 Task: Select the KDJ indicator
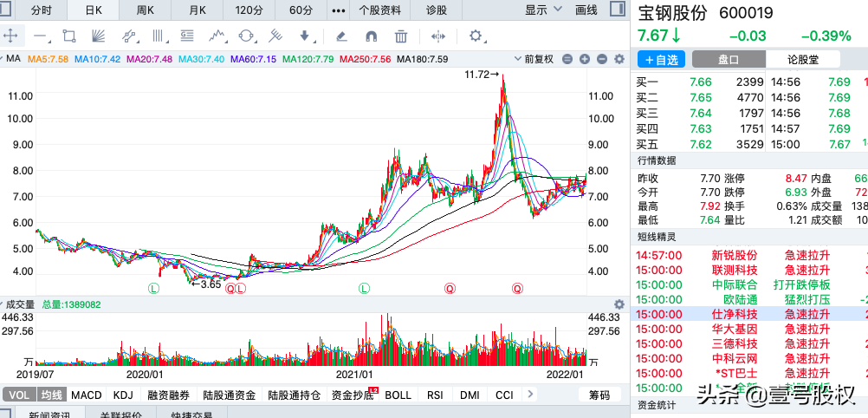pos(124,395)
